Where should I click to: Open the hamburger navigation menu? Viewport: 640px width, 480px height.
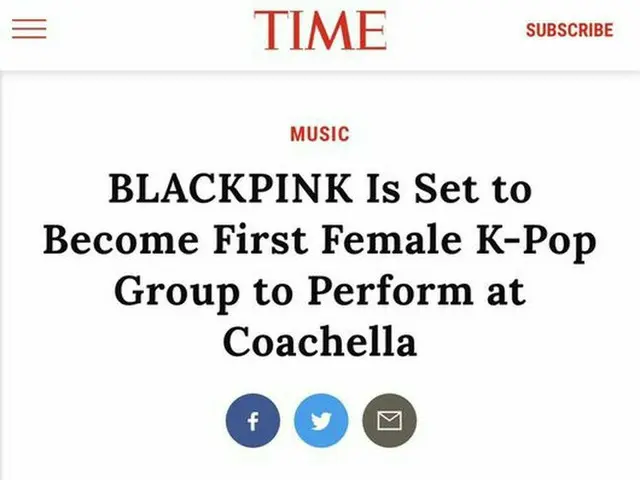point(29,29)
